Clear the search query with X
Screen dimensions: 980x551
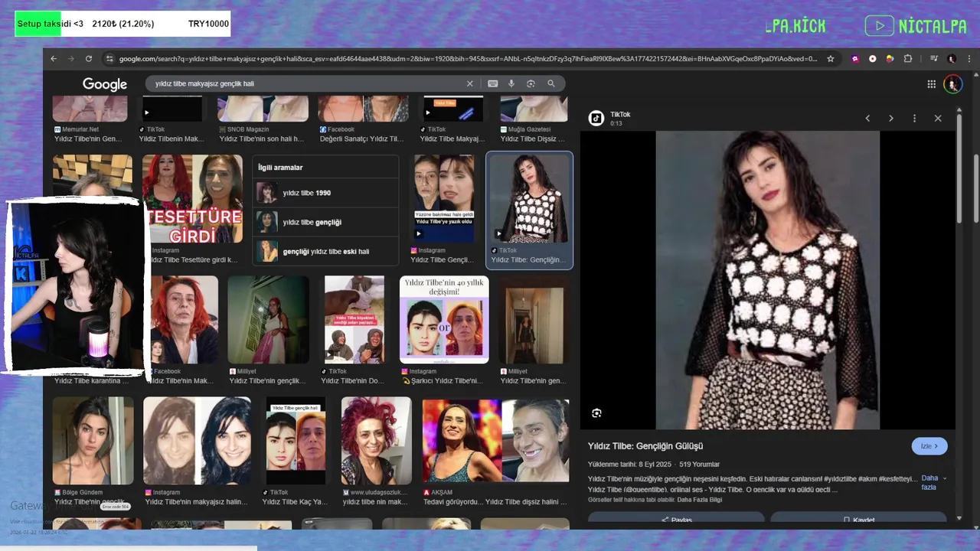(470, 83)
